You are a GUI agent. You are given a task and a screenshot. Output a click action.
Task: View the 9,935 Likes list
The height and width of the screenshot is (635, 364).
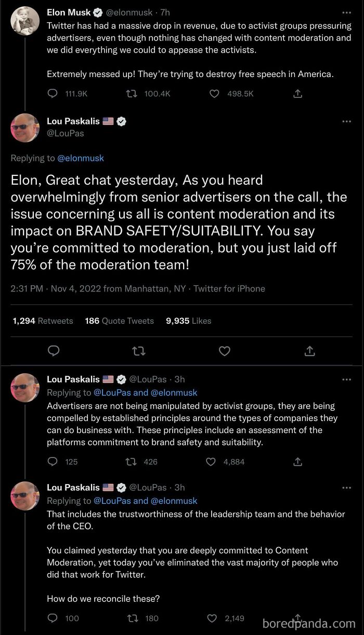(x=188, y=321)
